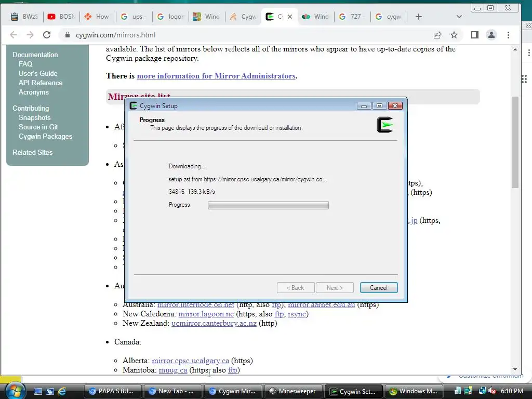Click the Switch between windows quick launch icon
Viewport: 532px width, 399px height.
[x=50, y=392]
